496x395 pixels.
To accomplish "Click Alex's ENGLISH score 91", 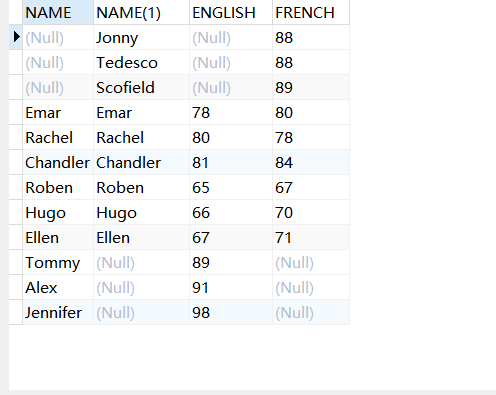I will pyautogui.click(x=231, y=287).
